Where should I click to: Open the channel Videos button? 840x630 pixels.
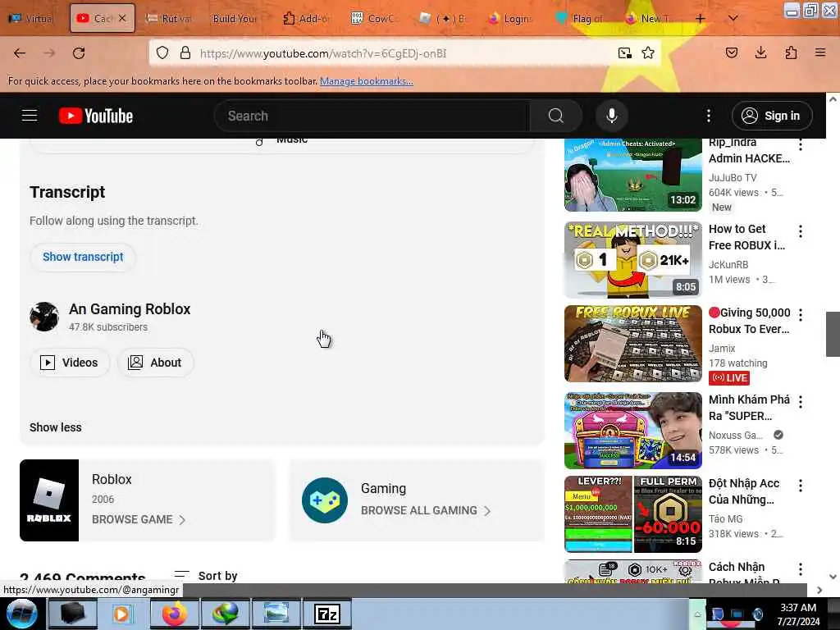(71, 363)
